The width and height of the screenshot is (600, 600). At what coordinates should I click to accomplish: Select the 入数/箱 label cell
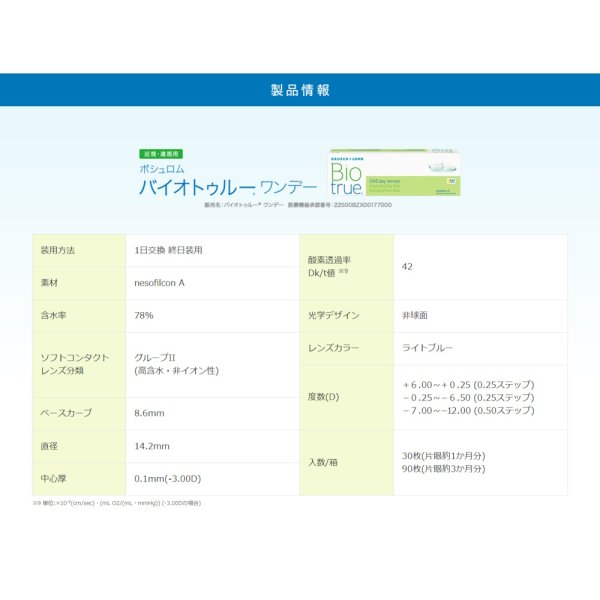[x=347, y=463]
